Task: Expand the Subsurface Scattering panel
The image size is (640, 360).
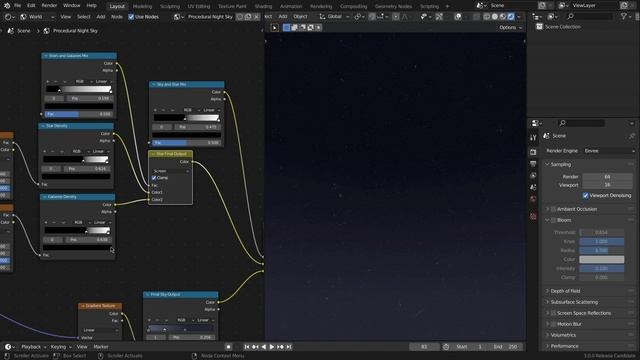Action: 574,302
